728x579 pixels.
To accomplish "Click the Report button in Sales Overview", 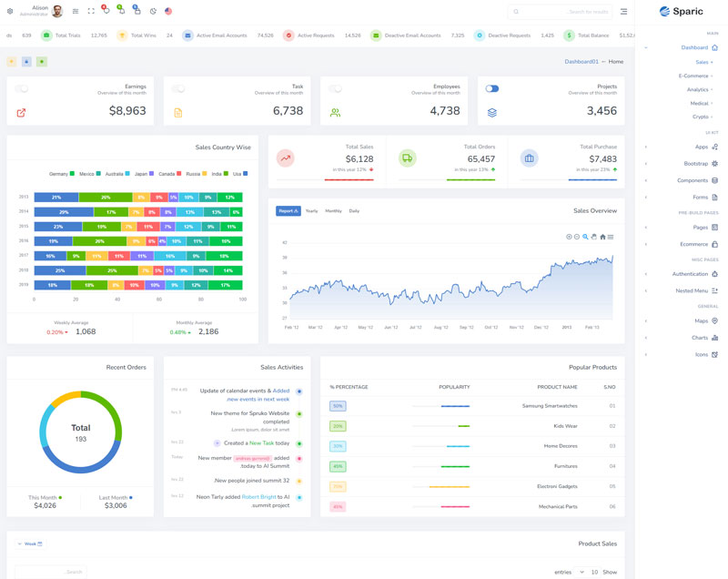I will (x=288, y=211).
